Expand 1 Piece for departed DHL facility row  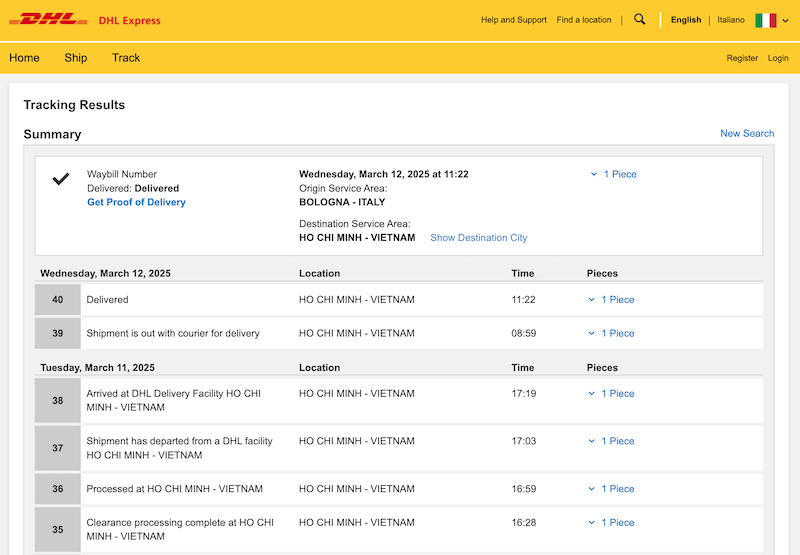(x=611, y=441)
